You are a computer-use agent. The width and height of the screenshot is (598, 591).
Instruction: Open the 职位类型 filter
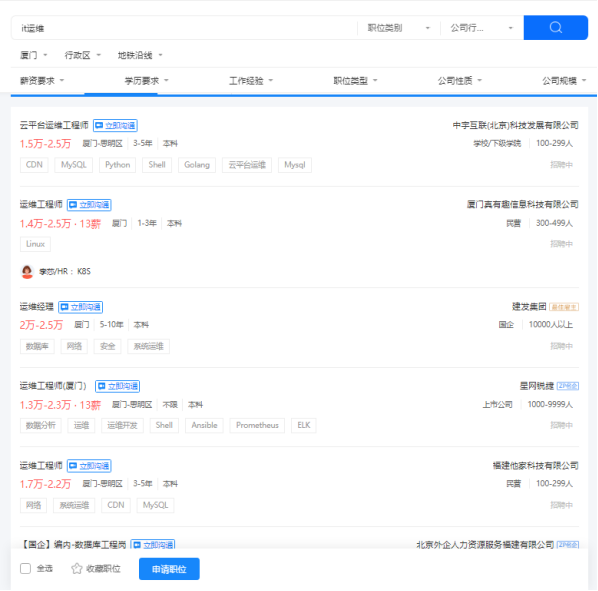pos(355,81)
